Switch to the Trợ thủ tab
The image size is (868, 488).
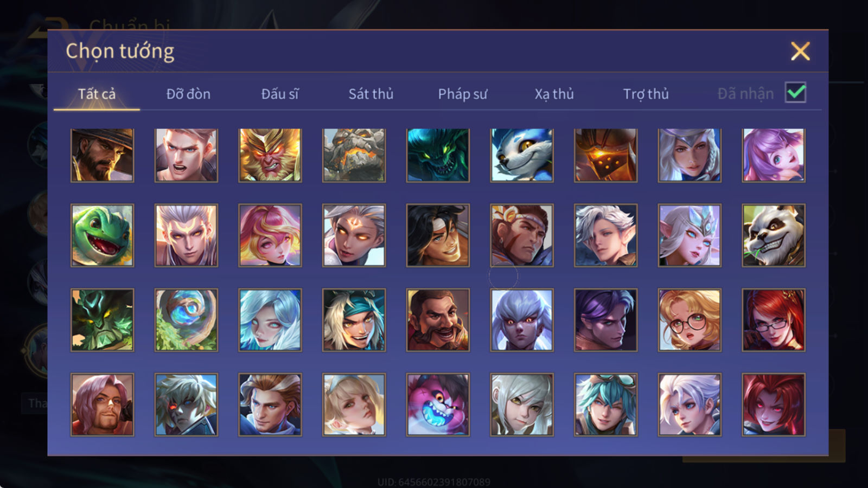646,94
